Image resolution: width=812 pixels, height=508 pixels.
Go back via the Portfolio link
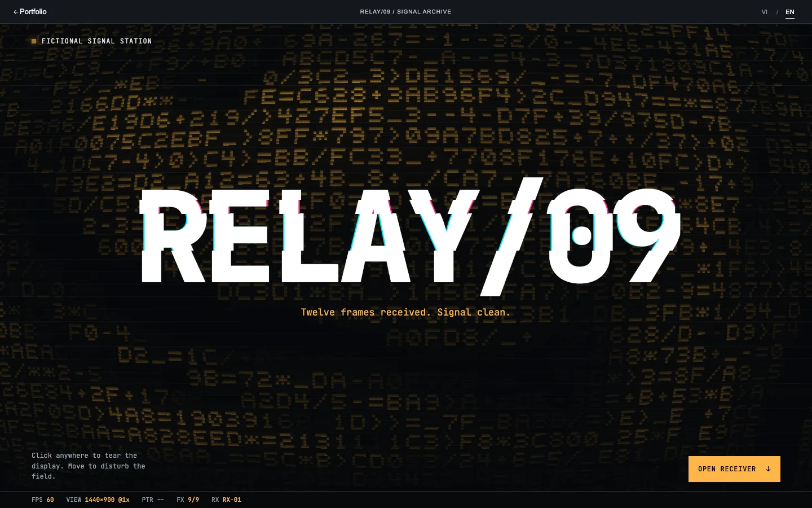(x=30, y=11)
